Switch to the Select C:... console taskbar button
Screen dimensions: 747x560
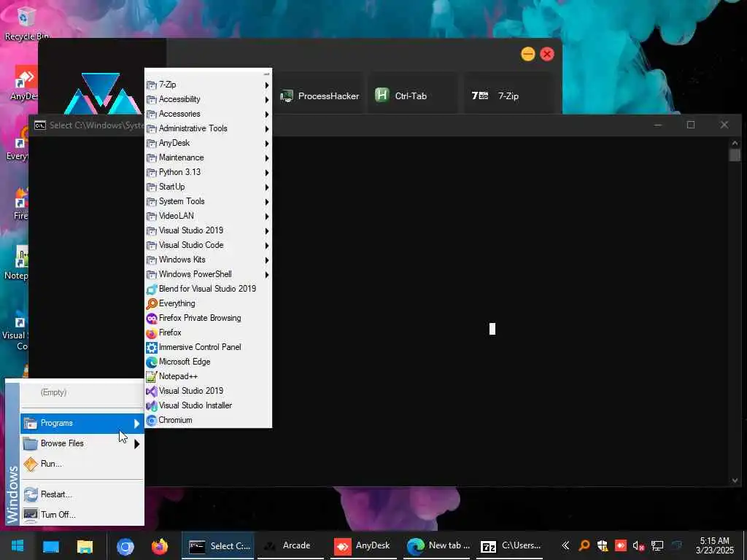tap(218, 546)
